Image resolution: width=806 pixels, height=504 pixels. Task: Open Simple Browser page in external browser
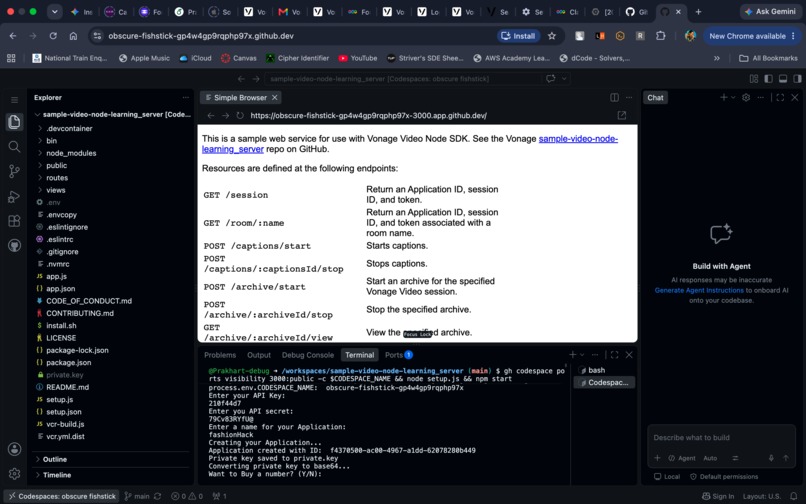[621, 116]
